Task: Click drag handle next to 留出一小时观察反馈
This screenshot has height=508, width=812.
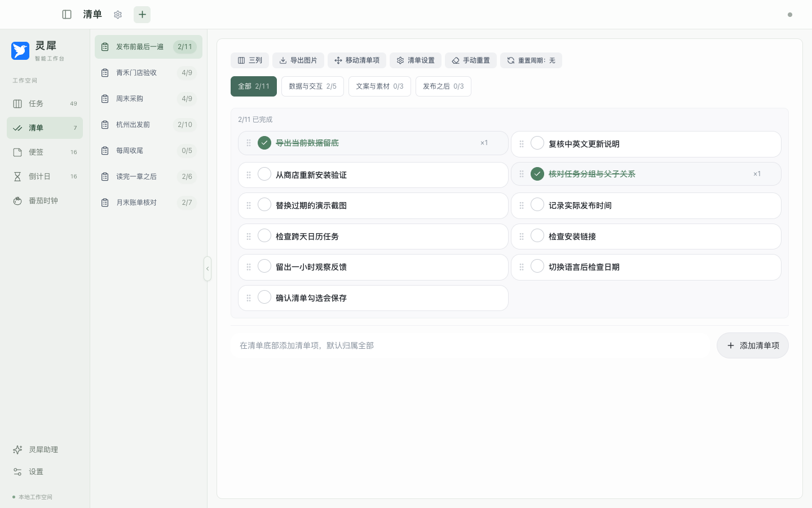Action: point(249,267)
